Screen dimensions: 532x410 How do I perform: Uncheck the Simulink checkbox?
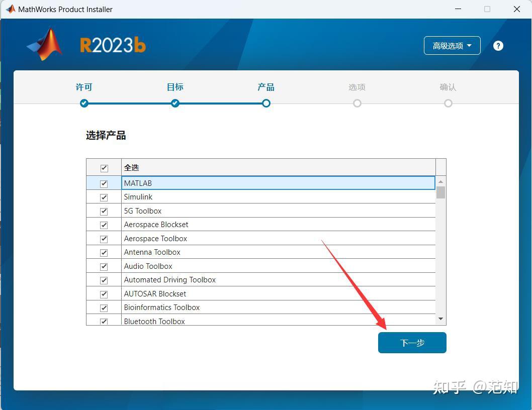tap(104, 197)
